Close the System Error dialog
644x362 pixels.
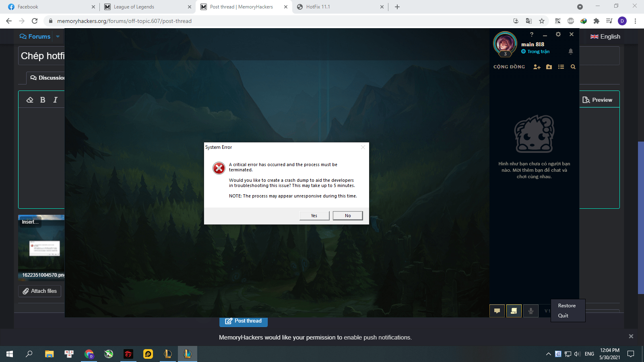(x=363, y=147)
